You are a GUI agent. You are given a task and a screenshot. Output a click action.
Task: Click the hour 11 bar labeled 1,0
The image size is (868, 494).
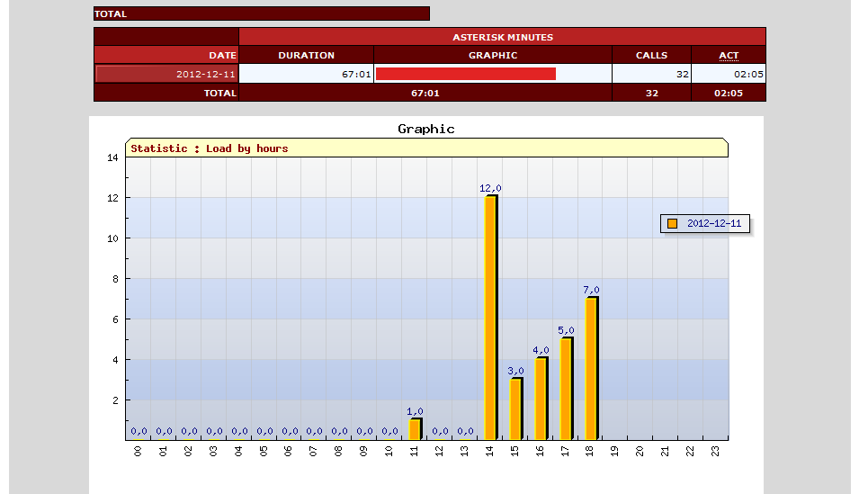click(x=416, y=429)
